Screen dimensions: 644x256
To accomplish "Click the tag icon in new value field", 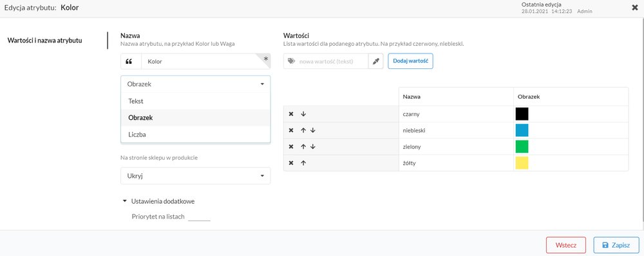I will [x=291, y=61].
